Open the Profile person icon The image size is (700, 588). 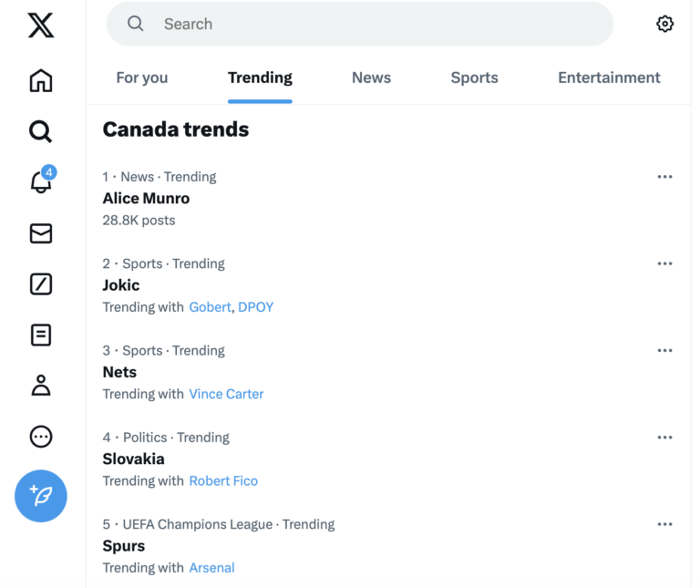tap(41, 386)
